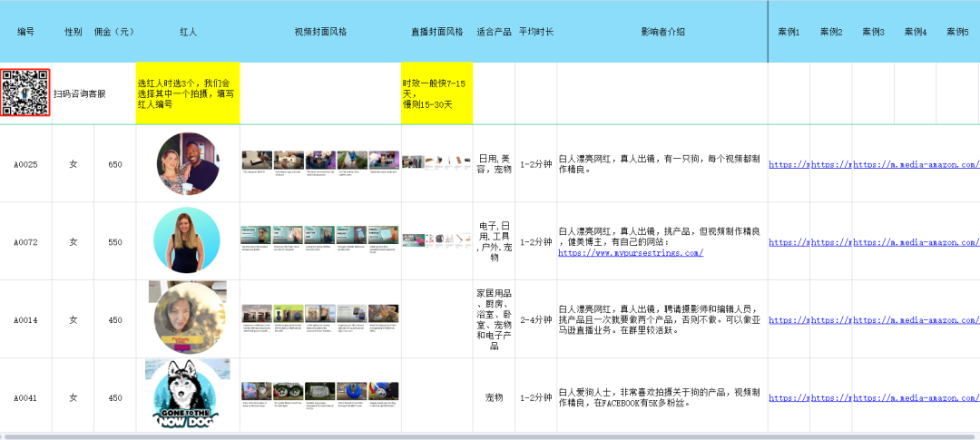Select the A0014 influencer description cell
980x440 pixels.
coord(662,318)
